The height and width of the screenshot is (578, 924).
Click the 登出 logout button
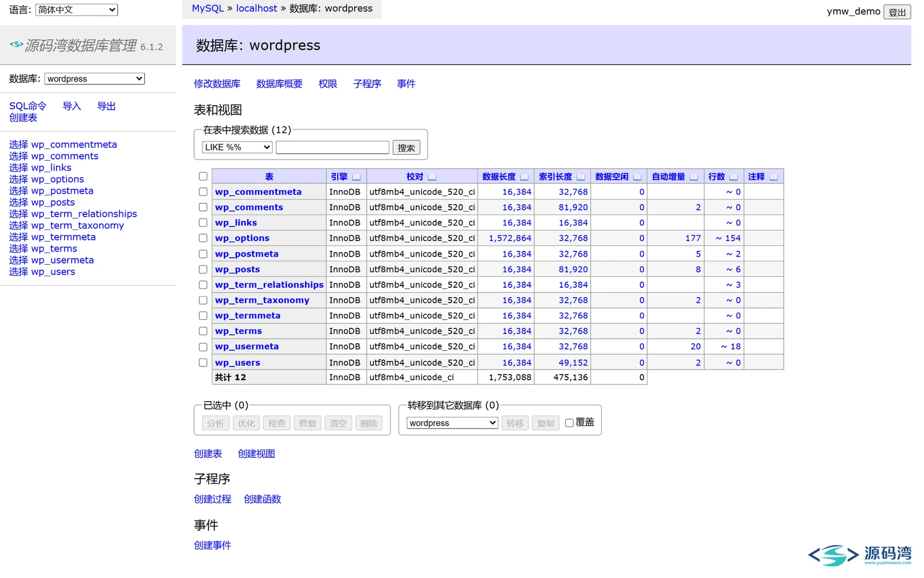[897, 12]
